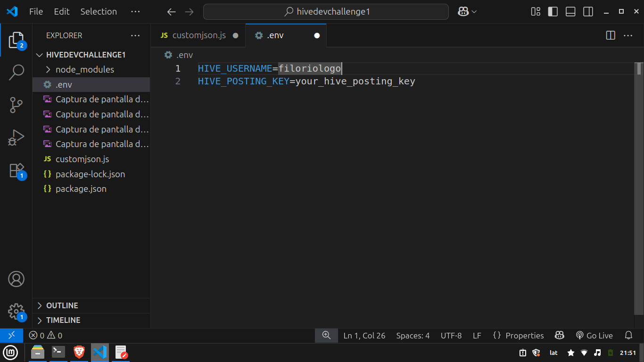The height and width of the screenshot is (362, 644).
Task: Toggle the primary side bar
Action: coord(553,12)
